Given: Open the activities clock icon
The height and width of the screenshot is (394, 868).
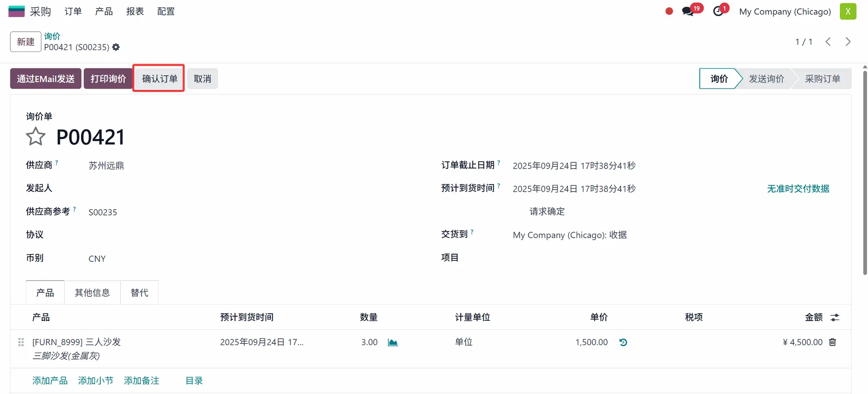Looking at the screenshot, I should point(718,11).
